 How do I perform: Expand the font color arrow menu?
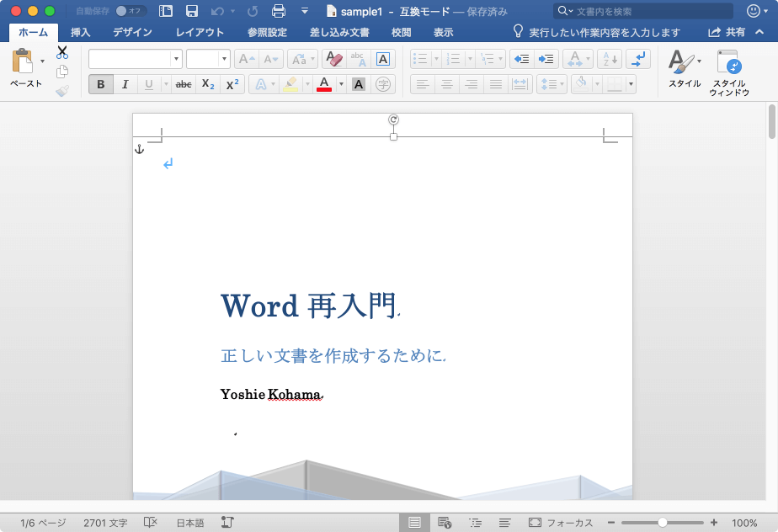(341, 84)
